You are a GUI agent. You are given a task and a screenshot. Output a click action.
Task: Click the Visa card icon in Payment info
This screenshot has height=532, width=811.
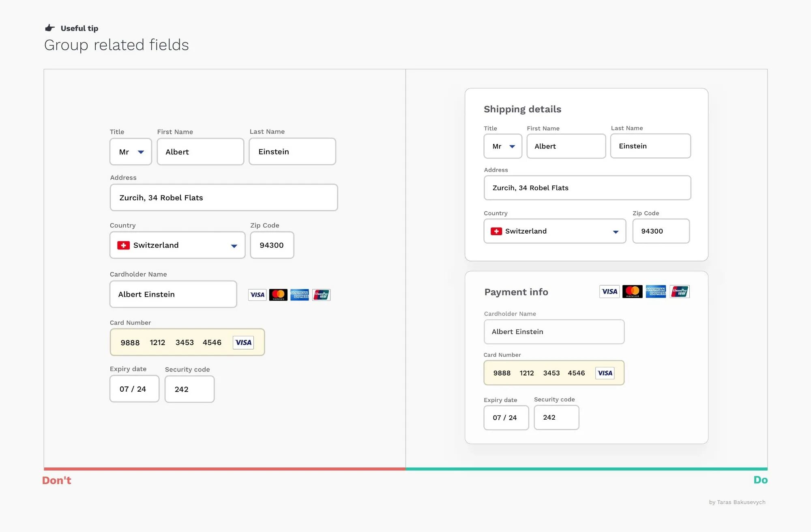(x=609, y=291)
